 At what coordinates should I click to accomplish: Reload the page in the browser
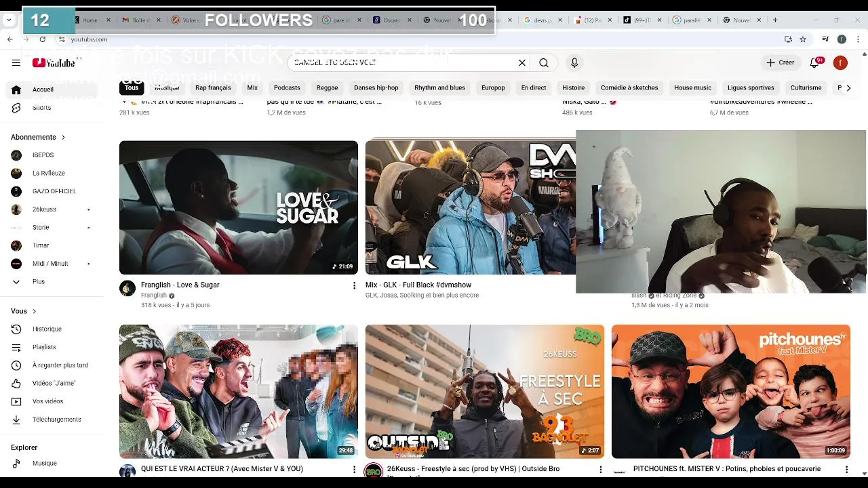(x=42, y=39)
